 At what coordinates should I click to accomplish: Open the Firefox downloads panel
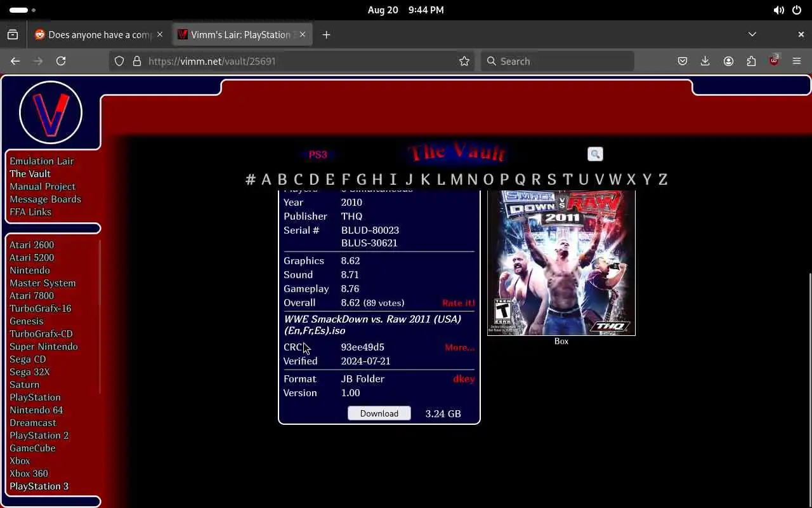point(705,61)
